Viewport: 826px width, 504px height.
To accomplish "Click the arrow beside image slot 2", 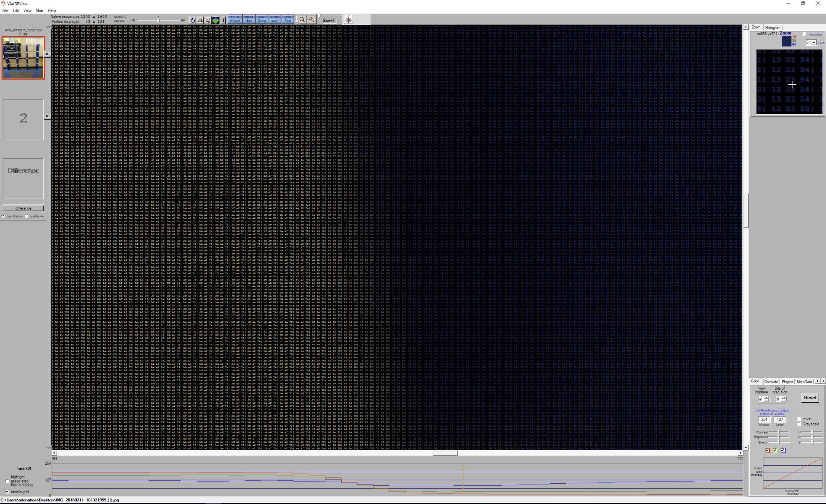I will [x=47, y=116].
